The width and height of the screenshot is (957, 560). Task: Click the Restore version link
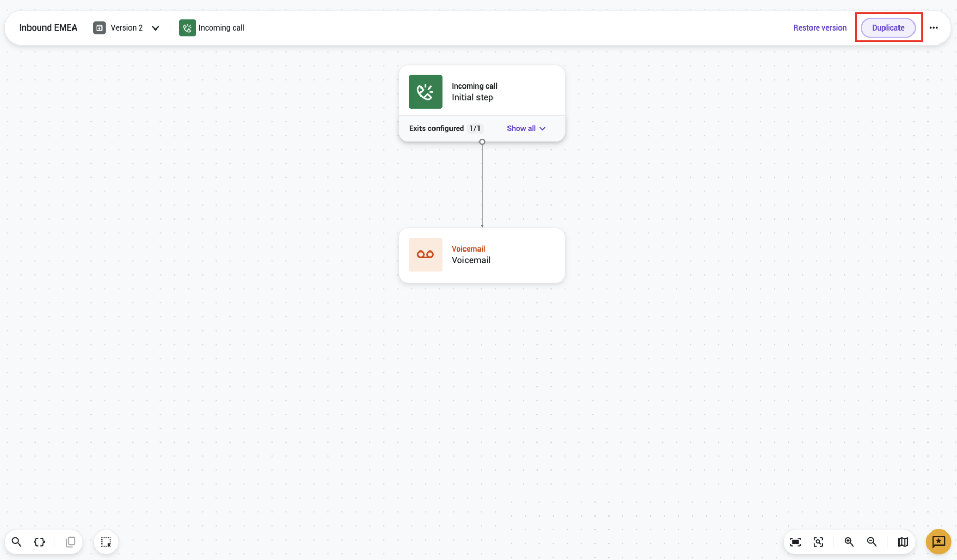pos(820,28)
